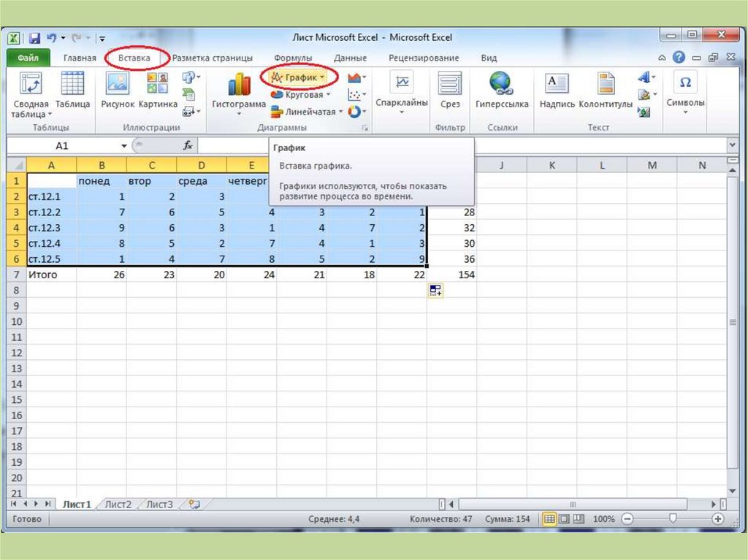This screenshot has width=748, height=560.
Task: Switch to Page Break Preview in status bar
Action: point(578,519)
